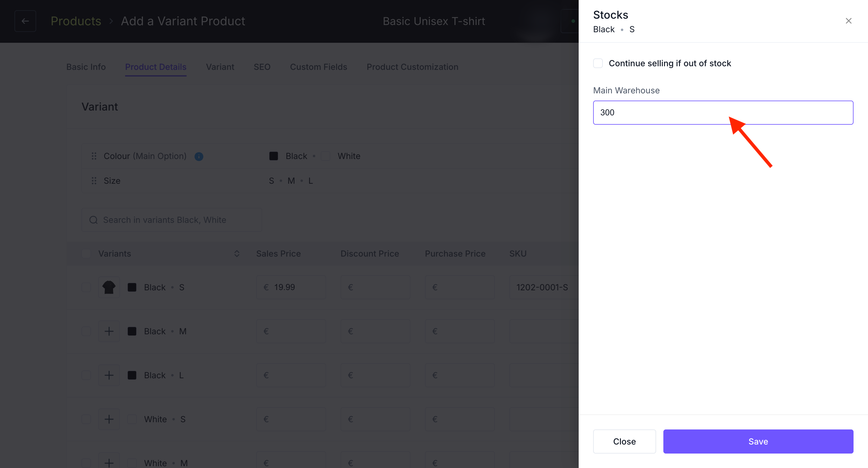
Task: Click the white colour swatch in Colour option
Action: pyautogui.click(x=325, y=156)
